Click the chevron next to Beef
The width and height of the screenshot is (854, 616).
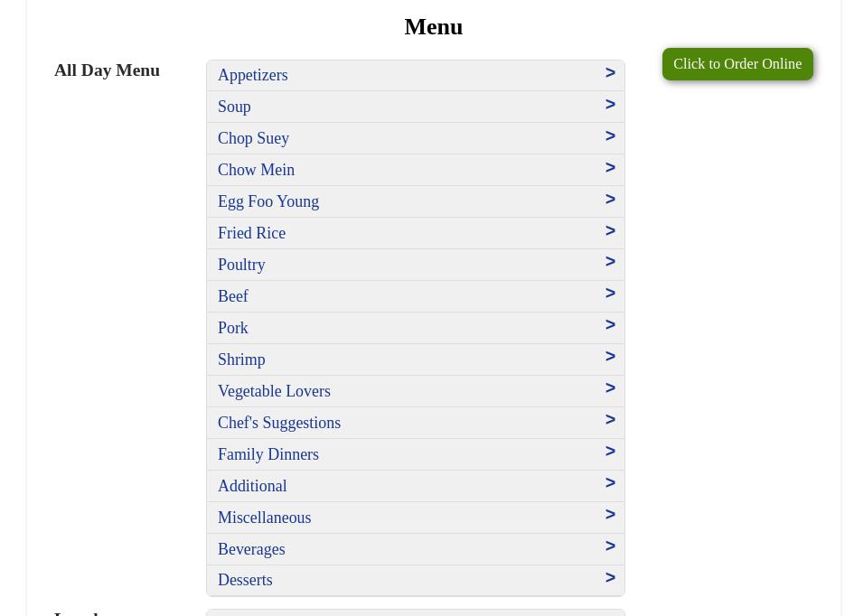click(610, 294)
